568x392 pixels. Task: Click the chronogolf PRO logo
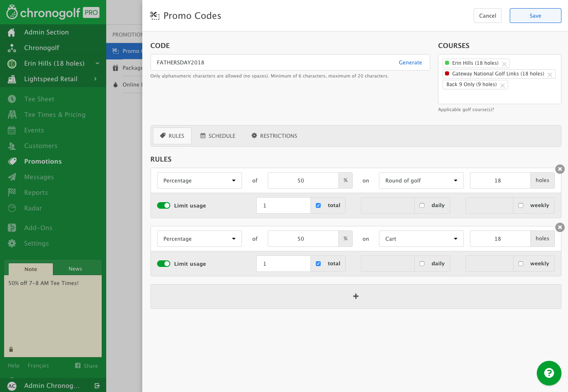(x=53, y=12)
